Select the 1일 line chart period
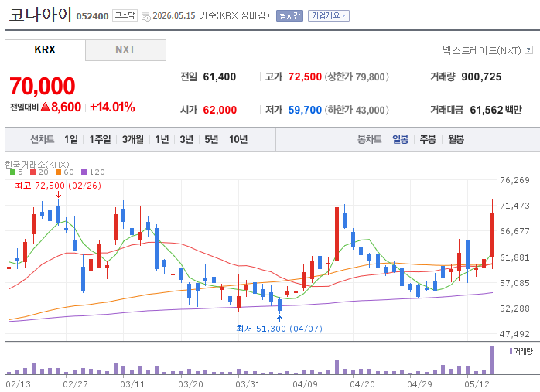The image size is (540, 392). [x=71, y=139]
